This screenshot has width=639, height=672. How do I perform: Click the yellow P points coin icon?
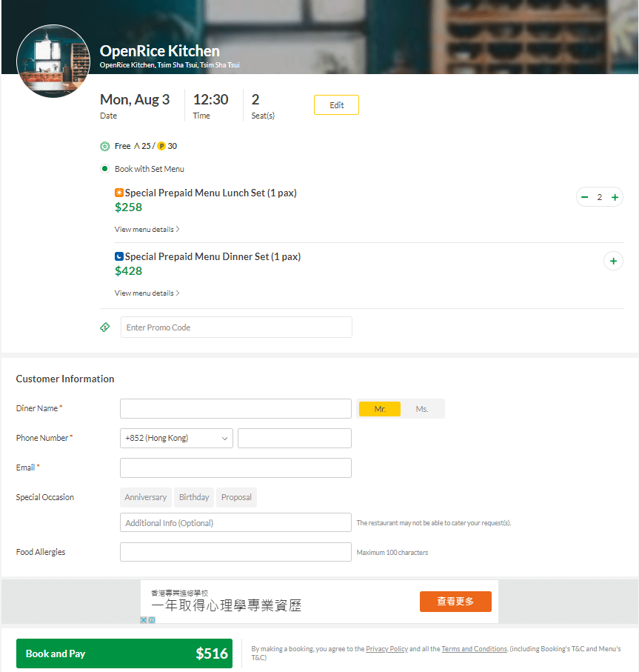(161, 146)
